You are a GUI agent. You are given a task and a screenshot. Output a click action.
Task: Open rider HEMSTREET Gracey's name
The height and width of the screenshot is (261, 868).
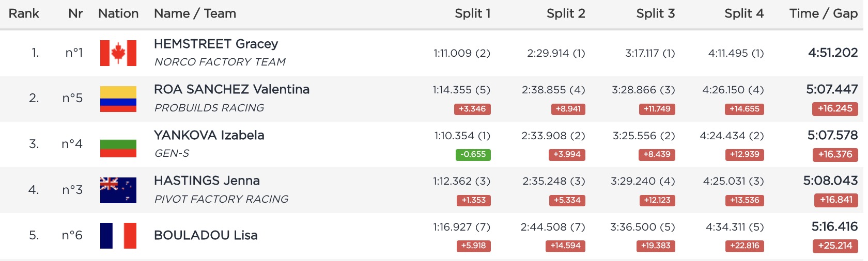(216, 44)
